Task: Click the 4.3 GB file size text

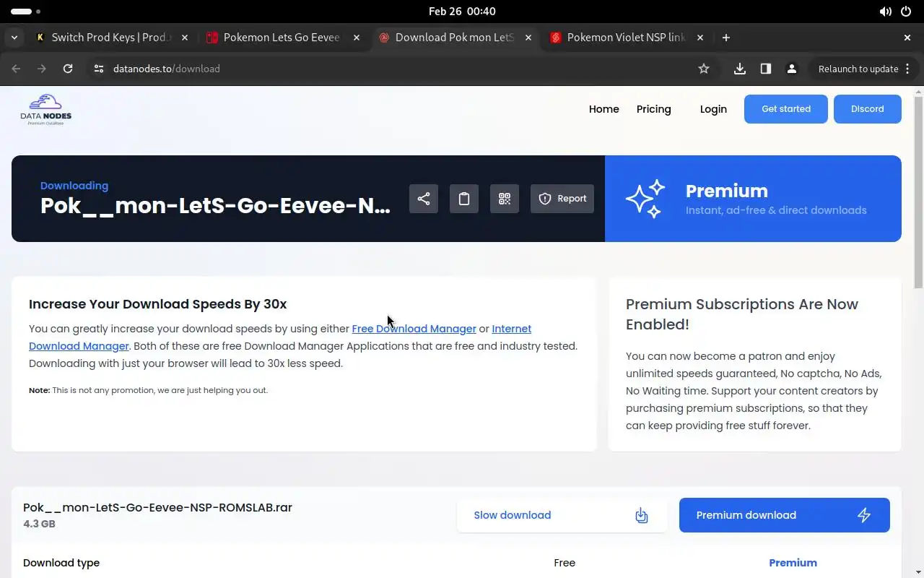Action: click(x=39, y=524)
